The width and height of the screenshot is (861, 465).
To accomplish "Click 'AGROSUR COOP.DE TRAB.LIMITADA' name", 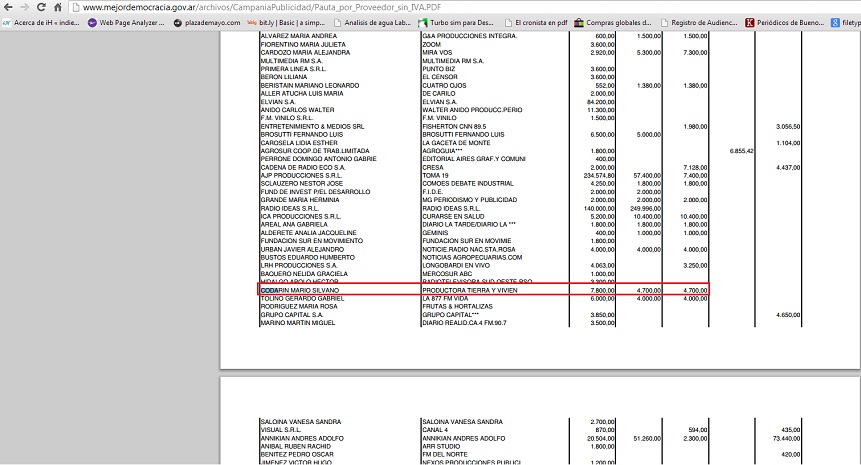I will coord(315,151).
